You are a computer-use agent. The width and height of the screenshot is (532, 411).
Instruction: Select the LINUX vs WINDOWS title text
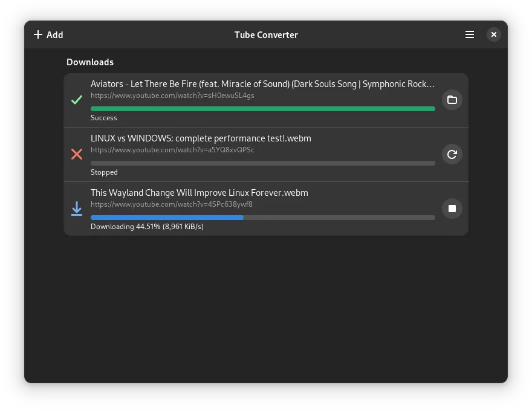pyautogui.click(x=201, y=138)
